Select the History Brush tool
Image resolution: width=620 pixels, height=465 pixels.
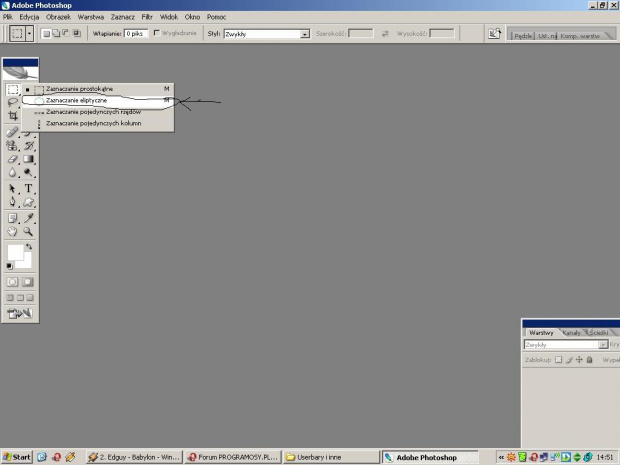pos(28,146)
